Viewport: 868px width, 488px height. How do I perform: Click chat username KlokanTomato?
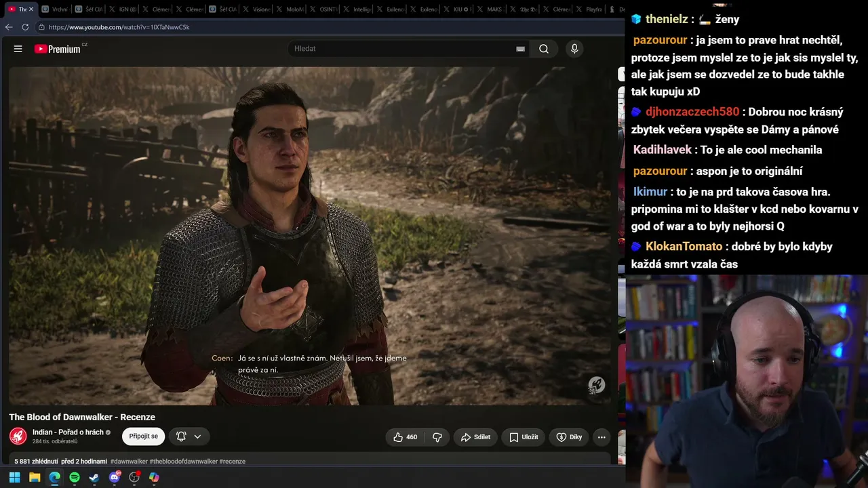coord(684,247)
